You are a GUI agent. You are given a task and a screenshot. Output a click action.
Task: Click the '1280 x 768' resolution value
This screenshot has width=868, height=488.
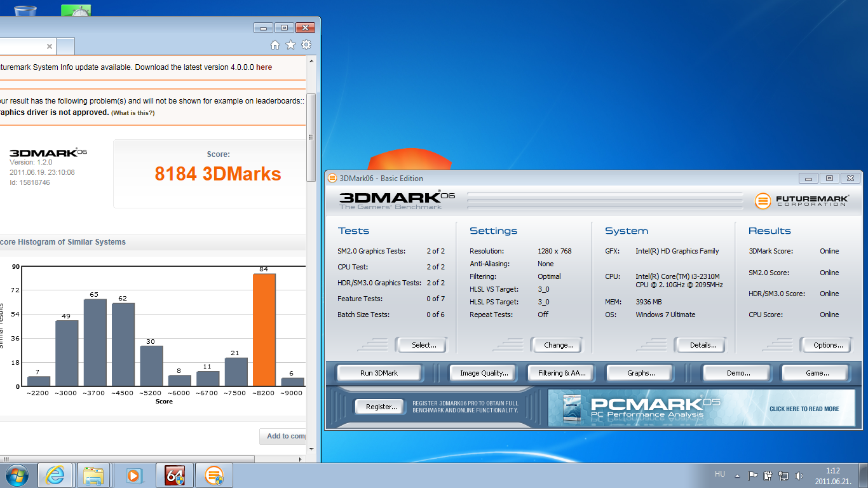point(555,251)
